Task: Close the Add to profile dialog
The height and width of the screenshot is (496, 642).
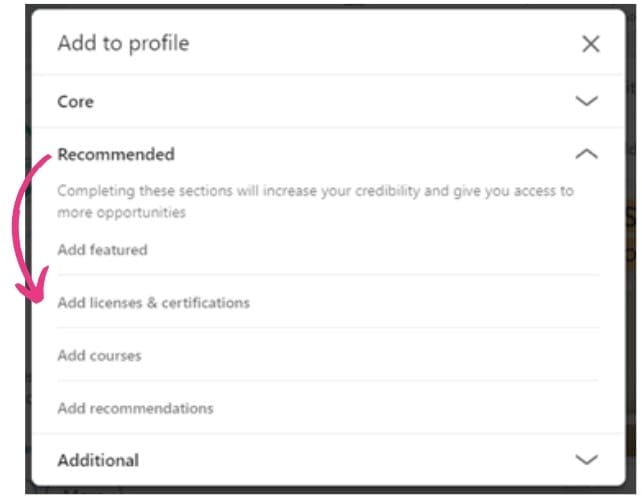Action: point(591,44)
